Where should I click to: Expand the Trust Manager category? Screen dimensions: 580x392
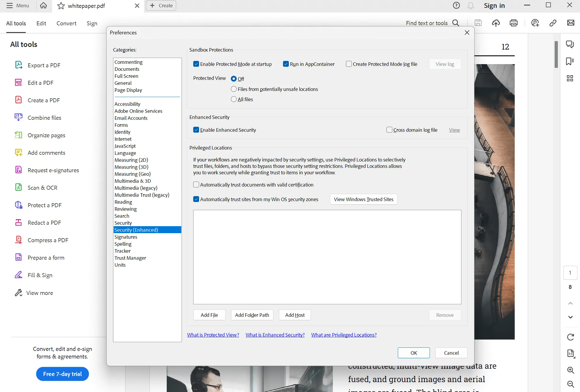[x=130, y=258]
